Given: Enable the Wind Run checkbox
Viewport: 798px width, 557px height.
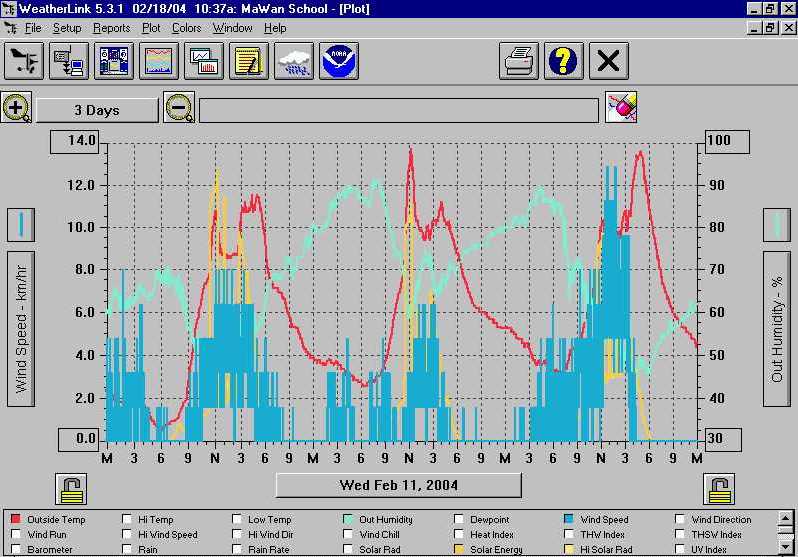Looking at the screenshot, I should coord(16,534).
